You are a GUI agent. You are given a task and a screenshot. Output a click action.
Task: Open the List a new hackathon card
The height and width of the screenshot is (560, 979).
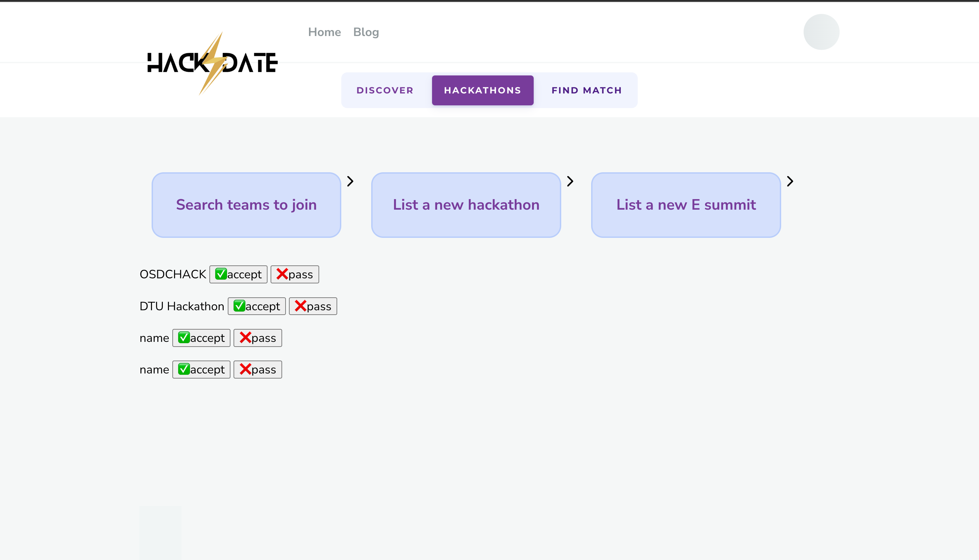(466, 205)
